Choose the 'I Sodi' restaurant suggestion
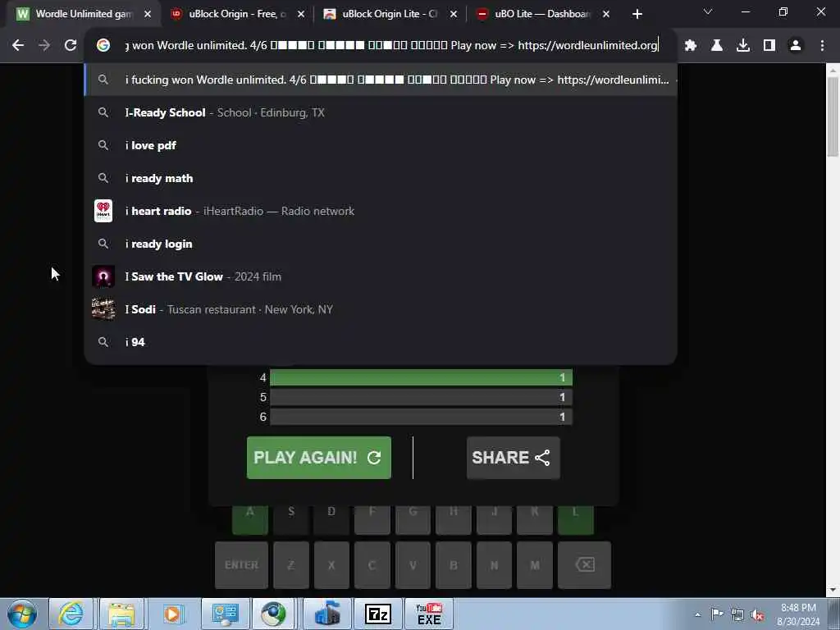This screenshot has height=630, width=840. 381,309
